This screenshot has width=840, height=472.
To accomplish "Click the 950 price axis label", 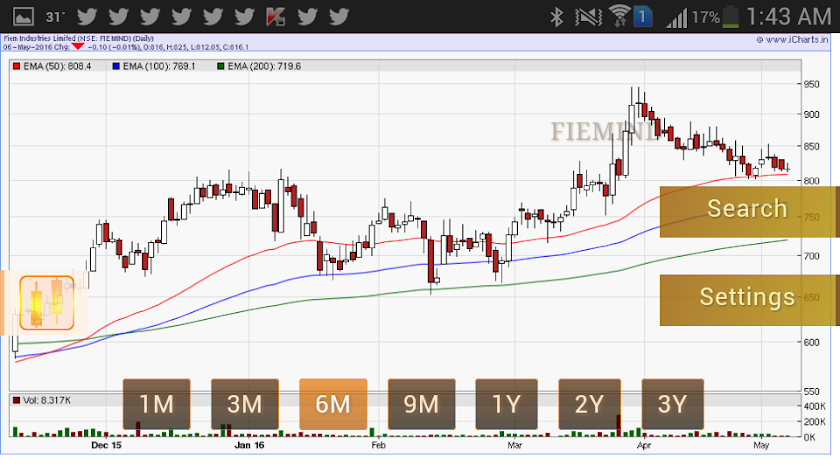I will coord(812,84).
